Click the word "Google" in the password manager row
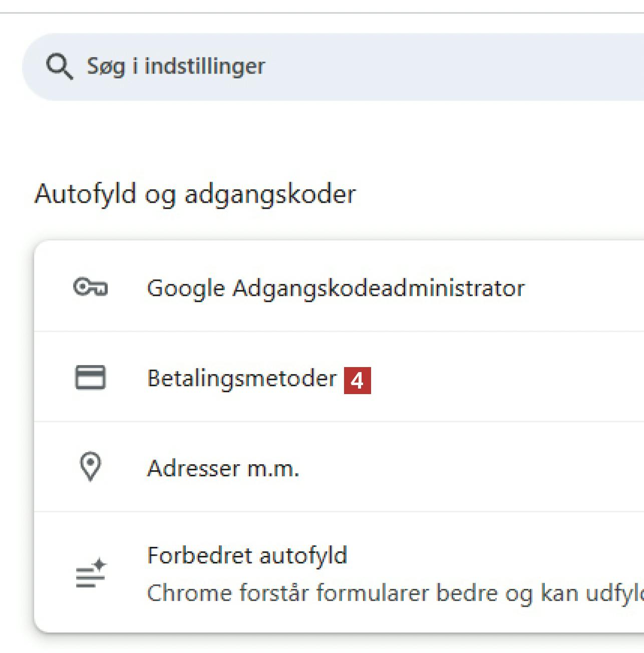 185,288
